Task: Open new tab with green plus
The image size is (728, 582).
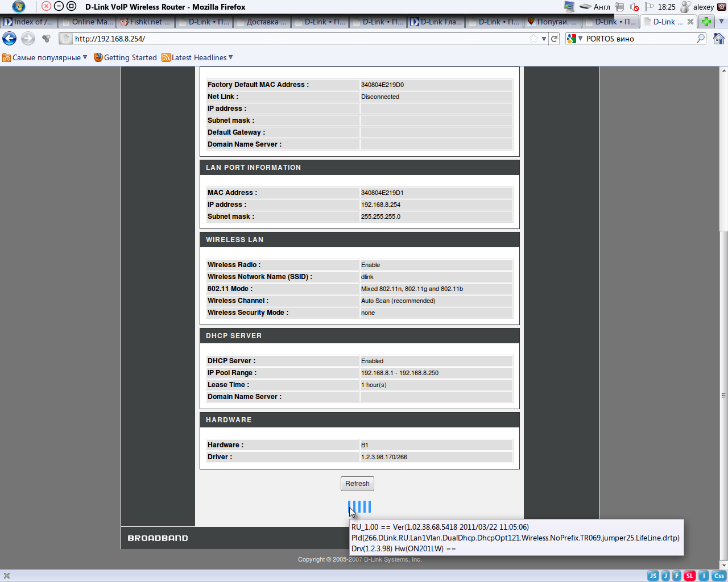Action: point(706,22)
